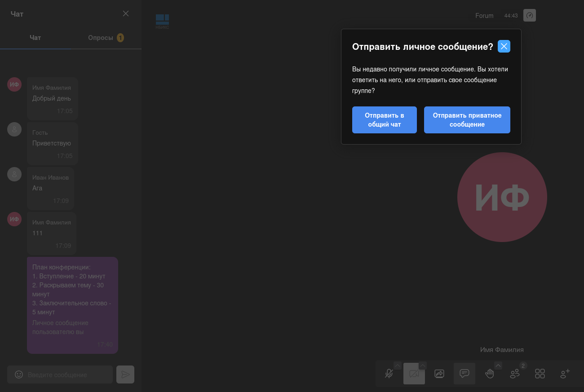Toggle the muted microphone

point(389,374)
